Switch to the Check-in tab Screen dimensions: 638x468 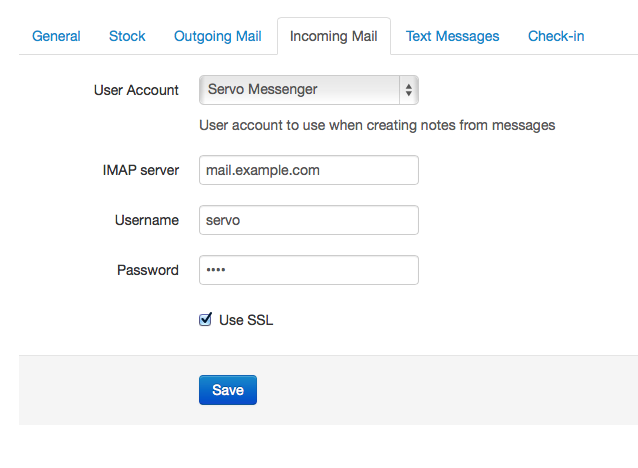(x=556, y=36)
